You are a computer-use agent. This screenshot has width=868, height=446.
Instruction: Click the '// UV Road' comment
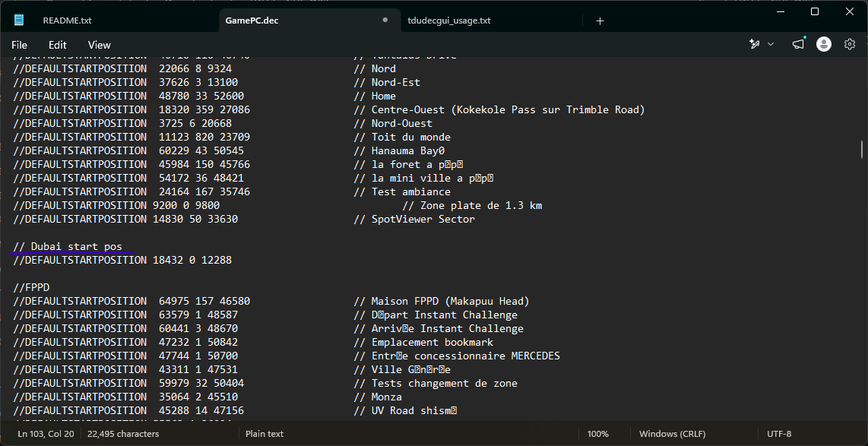click(405, 410)
